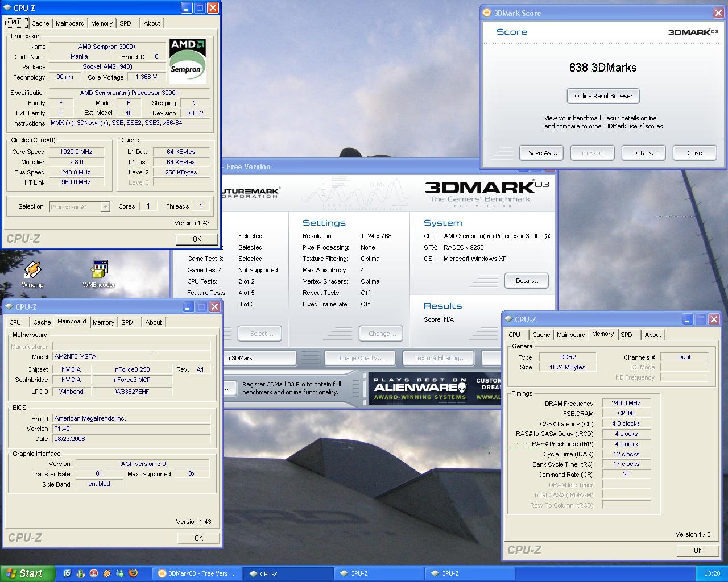Open About tab in the top-left CPU-Z window
728x582 pixels.
tap(152, 23)
